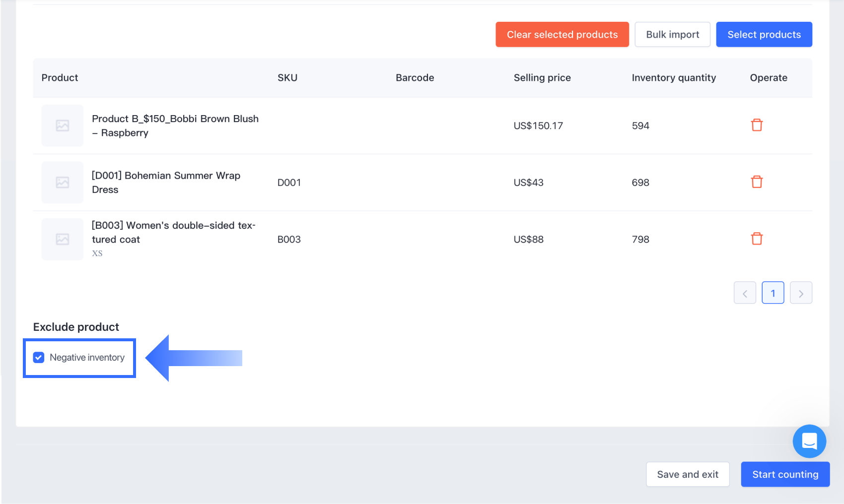Click Clear selected products button
Viewport: 844px width, 504px height.
pyautogui.click(x=562, y=35)
